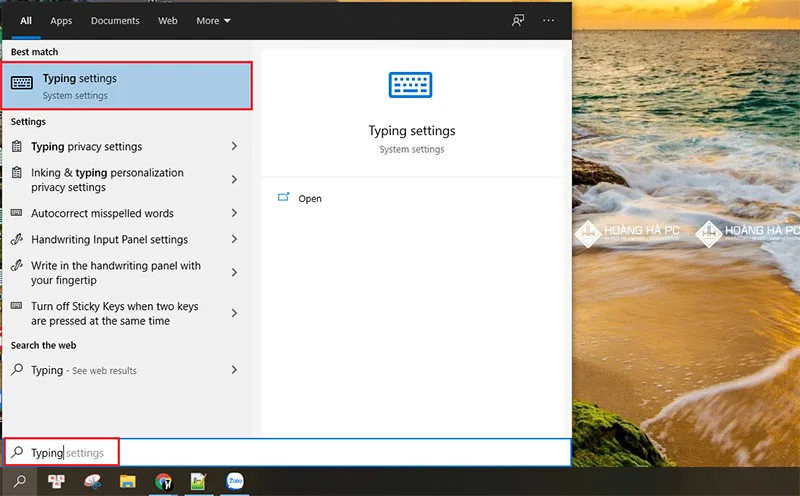Image resolution: width=800 pixels, height=496 pixels.
Task: Click the Open icon next to Open label
Action: tap(284, 197)
